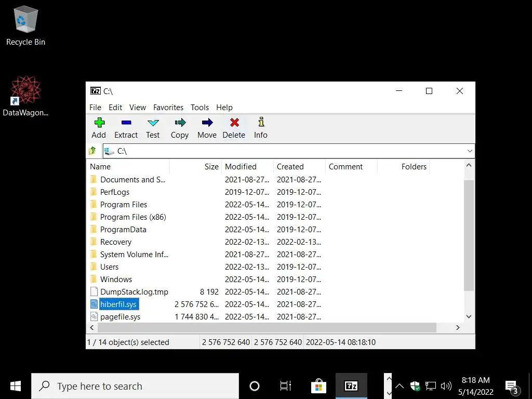Click the blue Extract toolbar icon

pos(126,123)
